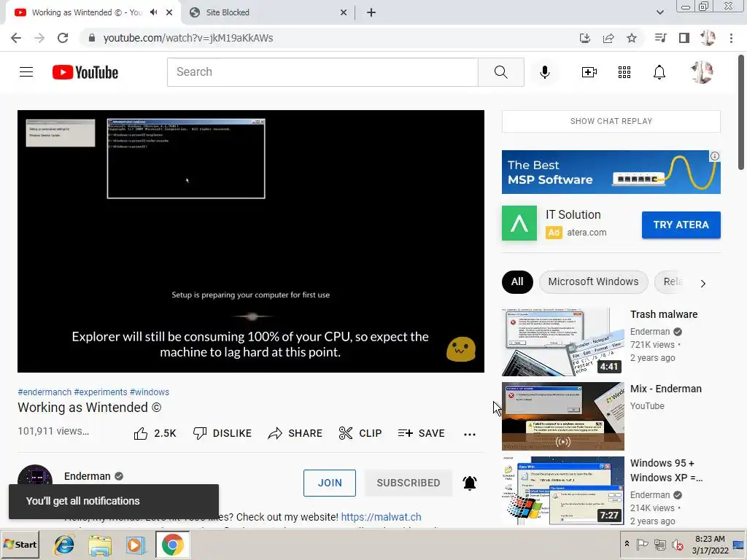This screenshot has height=560, width=747.
Task: Open Windows 95 + Windows XP thumbnail
Action: click(x=563, y=491)
